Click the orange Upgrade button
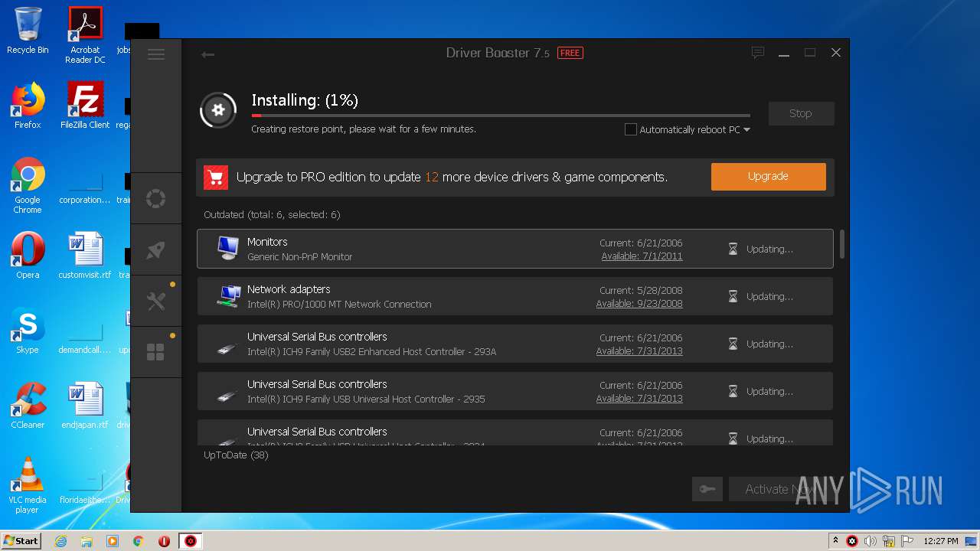This screenshot has height=551, width=980. [x=768, y=177]
